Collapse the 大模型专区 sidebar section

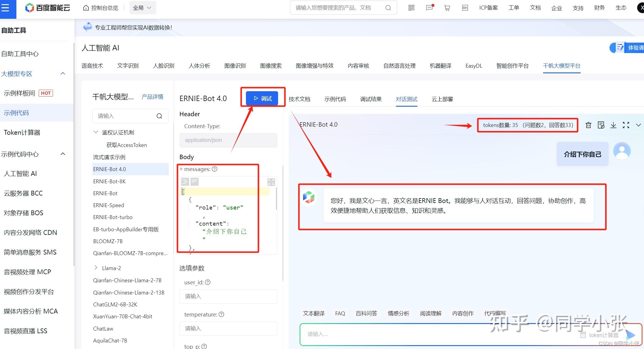[63, 73]
